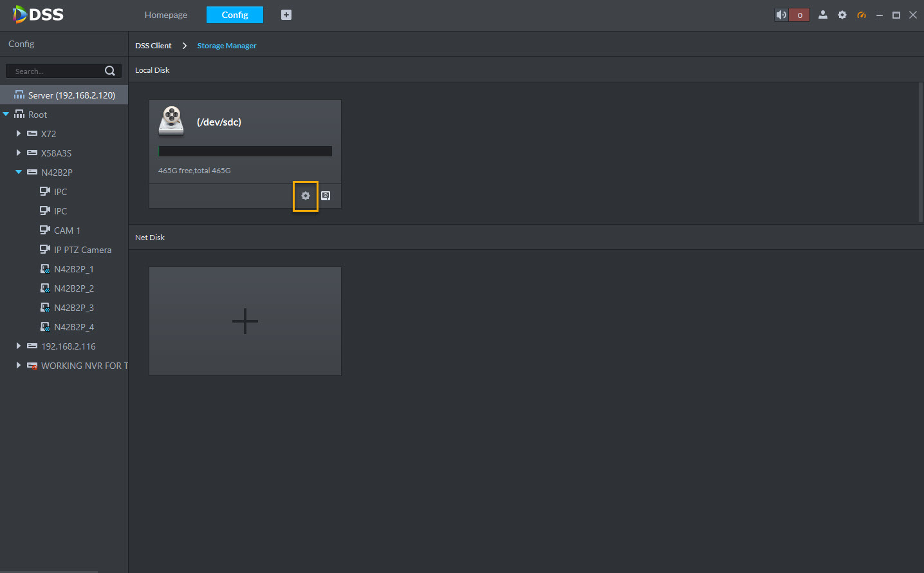Image resolution: width=924 pixels, height=573 pixels.
Task: Click the Local Disk panel vertical scrollbar
Action: [921, 153]
